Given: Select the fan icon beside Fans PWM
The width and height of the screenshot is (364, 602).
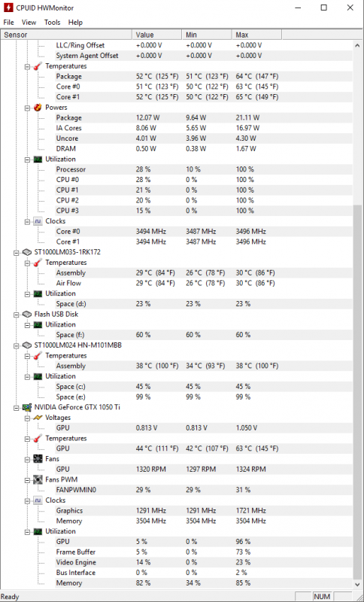Looking at the screenshot, I should tap(38, 479).
